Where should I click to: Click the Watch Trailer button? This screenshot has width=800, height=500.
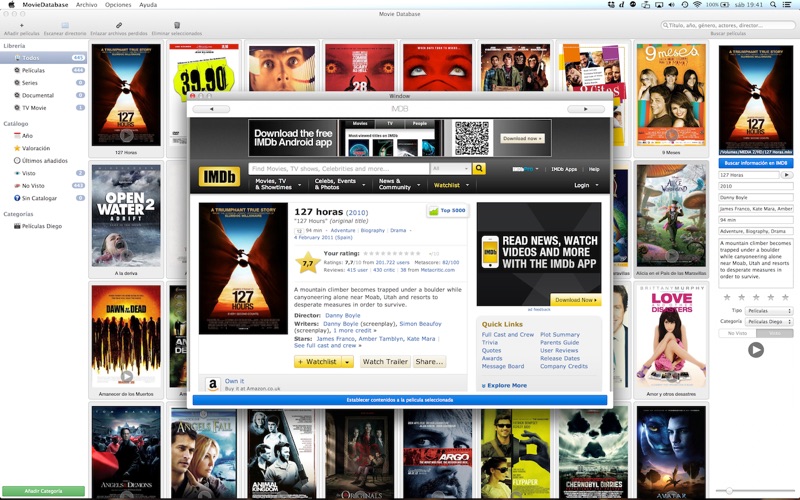pos(385,362)
